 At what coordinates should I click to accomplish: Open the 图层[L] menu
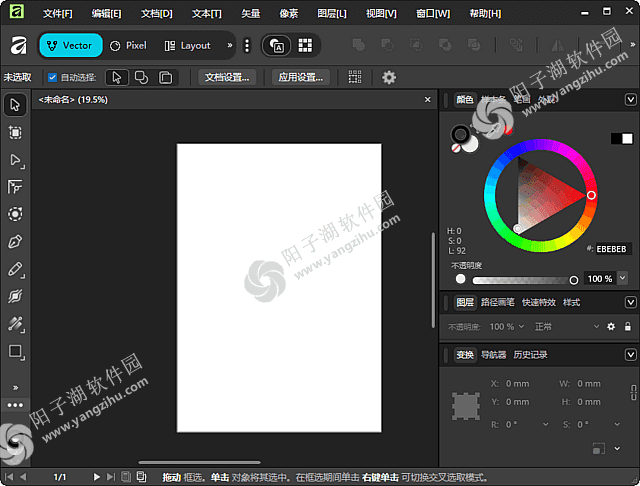click(x=332, y=13)
